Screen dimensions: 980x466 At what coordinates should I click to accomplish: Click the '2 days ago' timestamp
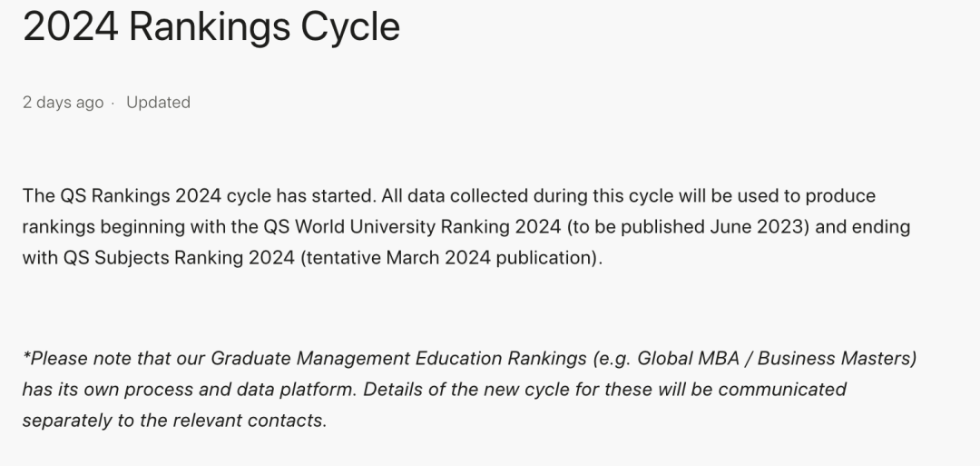click(x=64, y=103)
